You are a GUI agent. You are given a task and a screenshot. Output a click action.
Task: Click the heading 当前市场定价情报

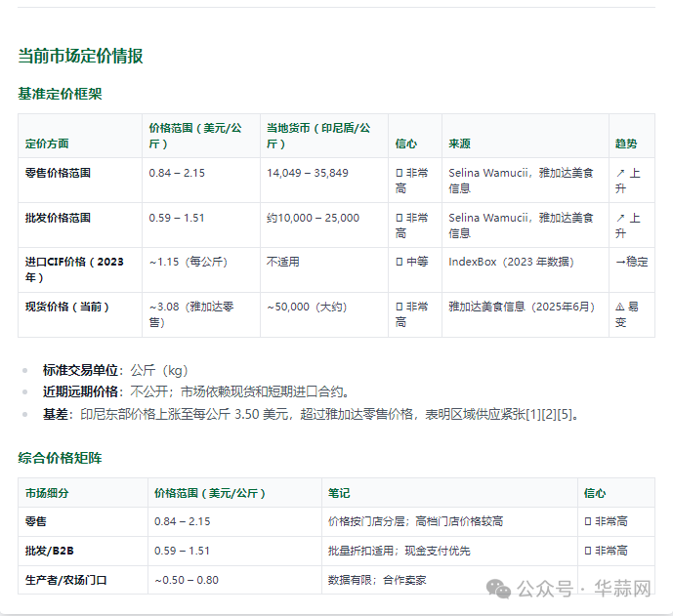[80, 57]
